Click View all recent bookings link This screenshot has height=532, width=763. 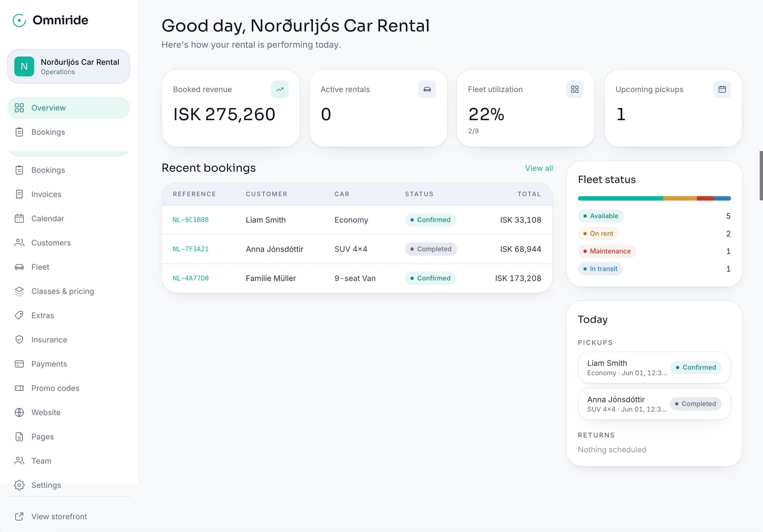coord(539,168)
